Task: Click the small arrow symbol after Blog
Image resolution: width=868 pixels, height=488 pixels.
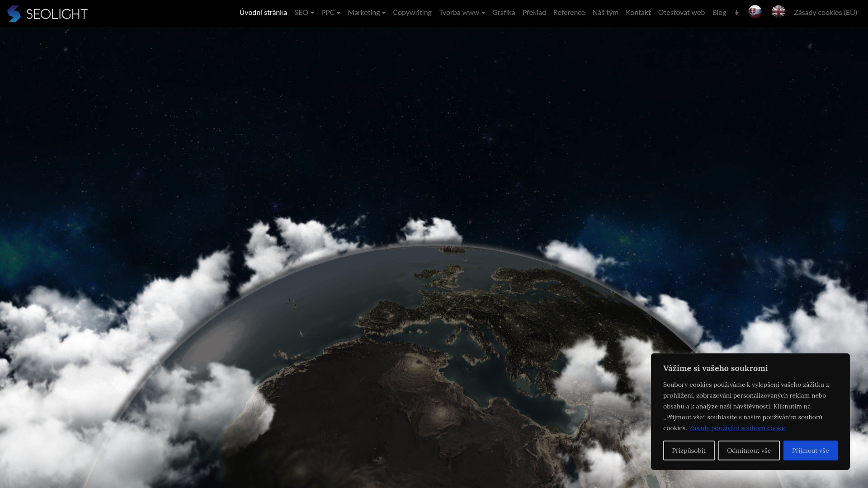Action: (736, 13)
